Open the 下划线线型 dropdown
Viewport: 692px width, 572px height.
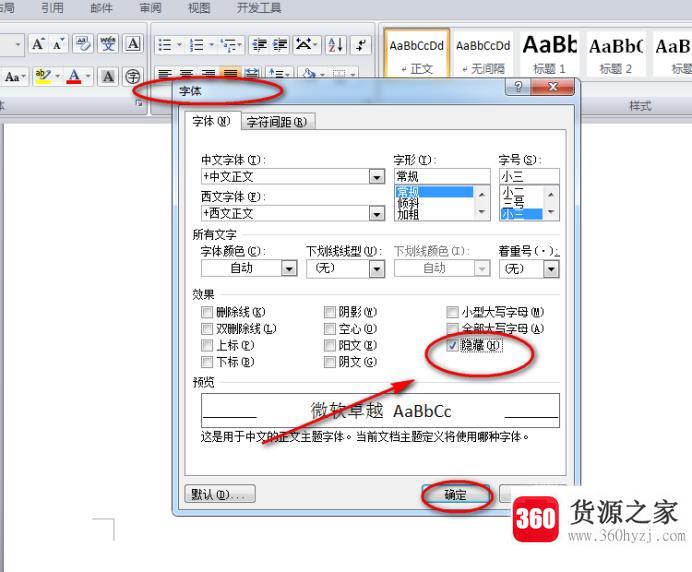(x=376, y=269)
